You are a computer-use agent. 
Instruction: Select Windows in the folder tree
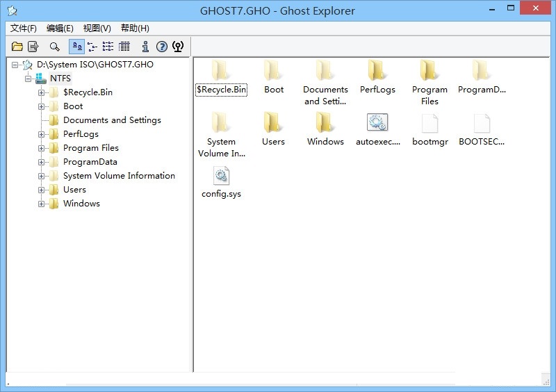coord(81,204)
